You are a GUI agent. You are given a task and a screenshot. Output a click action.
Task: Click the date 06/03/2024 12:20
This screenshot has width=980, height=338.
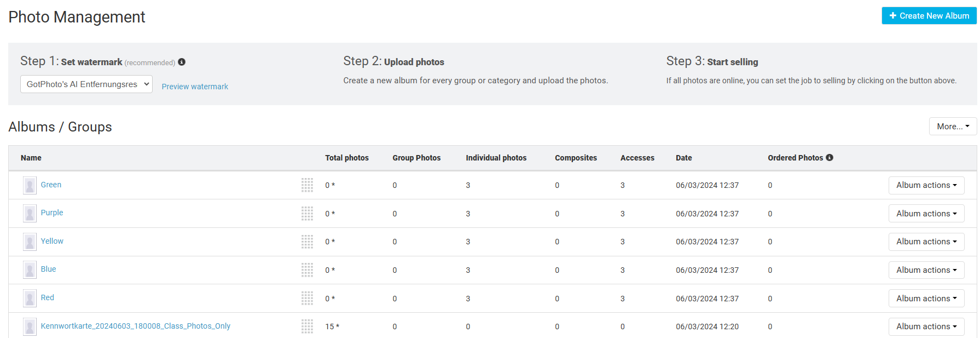click(x=707, y=326)
